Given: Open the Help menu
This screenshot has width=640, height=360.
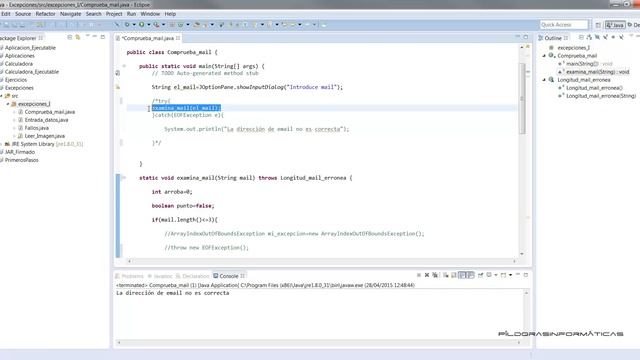Looking at the screenshot, I should coord(170,14).
